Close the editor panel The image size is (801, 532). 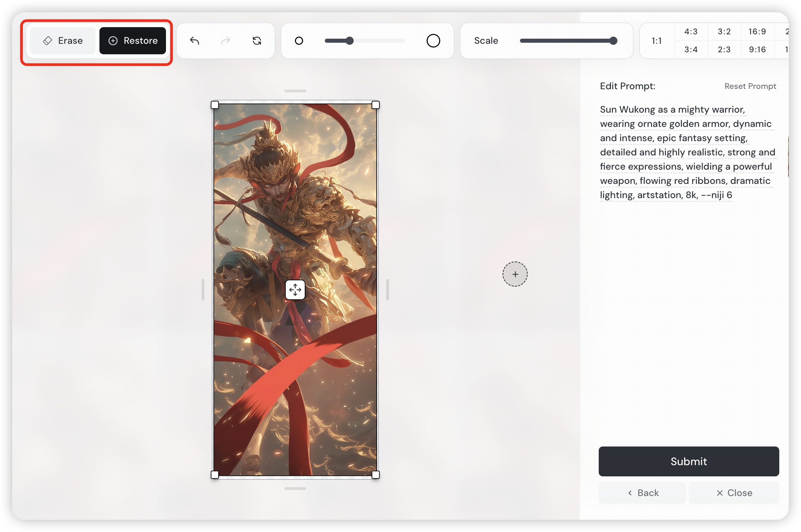[x=734, y=493]
